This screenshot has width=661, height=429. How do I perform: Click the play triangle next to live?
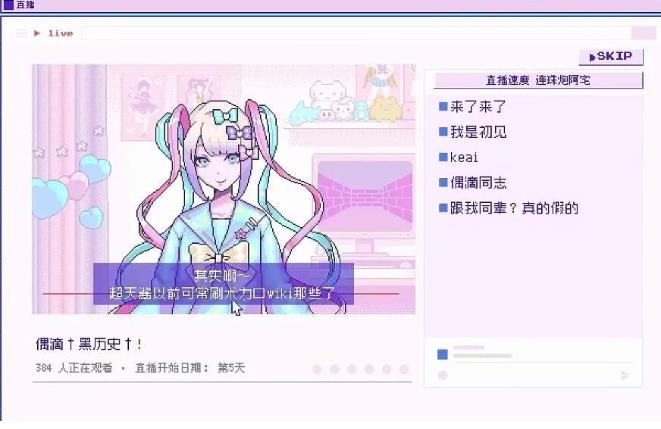37,33
